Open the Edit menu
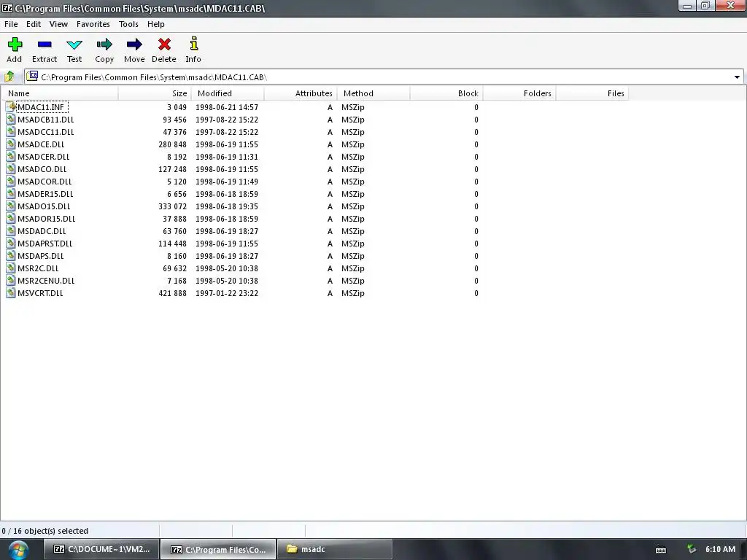This screenshot has height=560, width=747. pyautogui.click(x=34, y=24)
